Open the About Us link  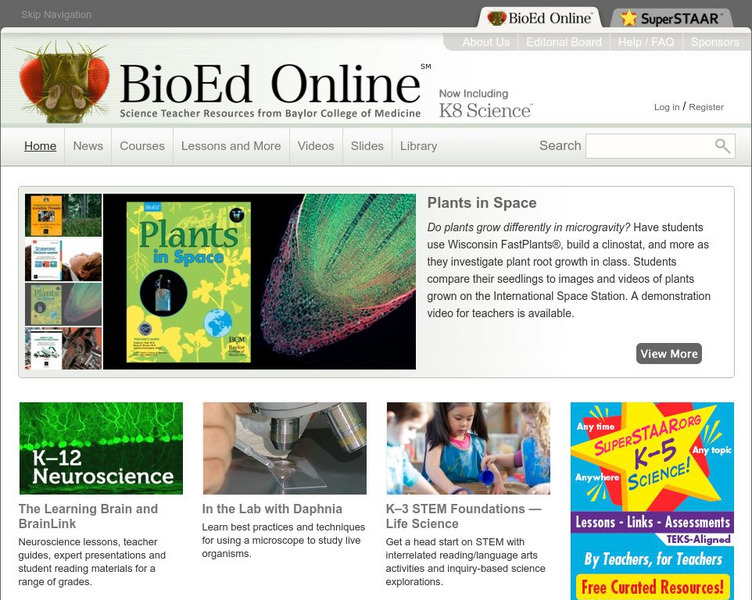click(x=486, y=42)
